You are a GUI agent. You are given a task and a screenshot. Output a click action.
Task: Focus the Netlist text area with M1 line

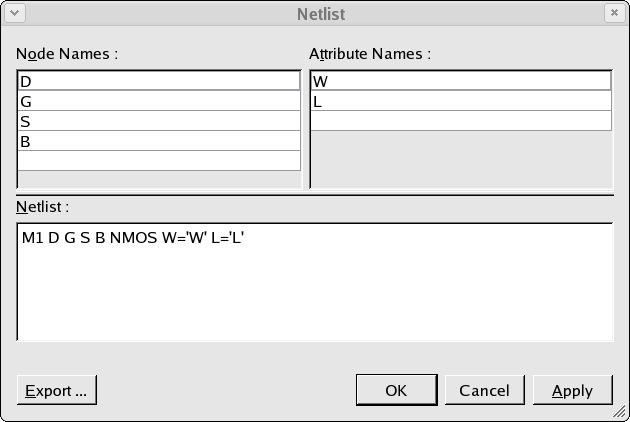[x=315, y=282]
